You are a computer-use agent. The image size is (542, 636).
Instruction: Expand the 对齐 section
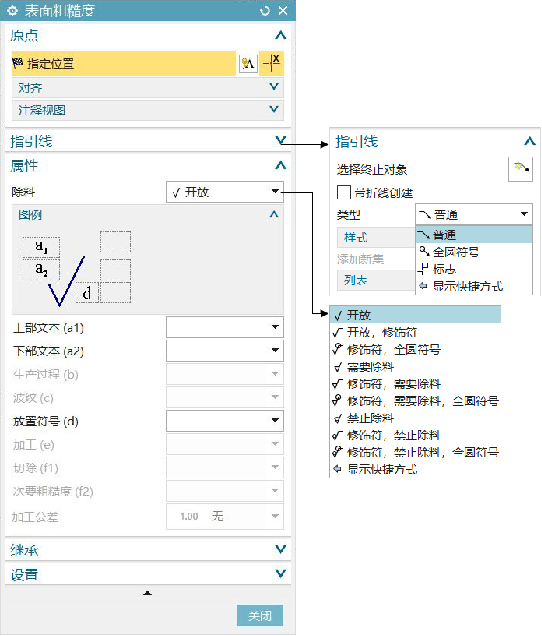pyautogui.click(x=148, y=87)
